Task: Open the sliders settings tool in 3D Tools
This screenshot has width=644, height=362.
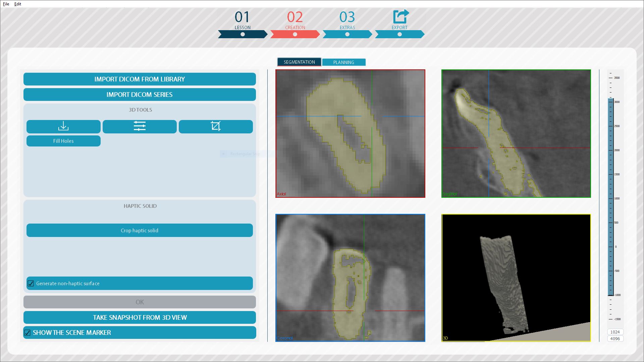Action: tap(140, 126)
